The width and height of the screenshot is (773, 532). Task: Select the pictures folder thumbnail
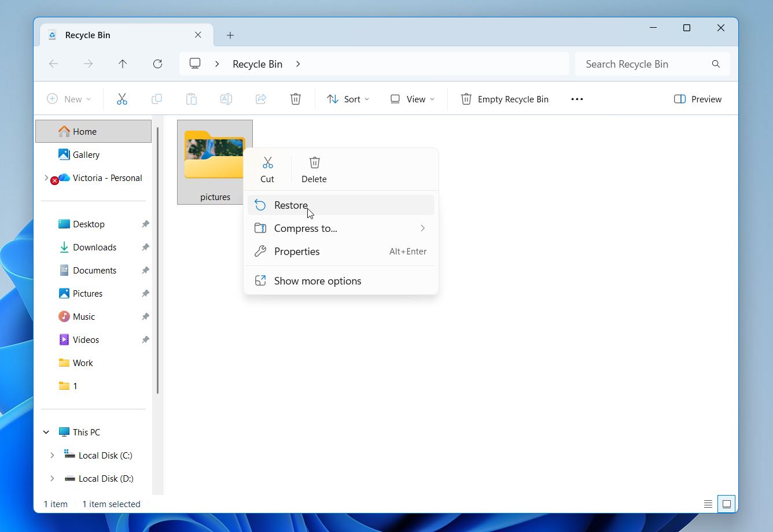[x=215, y=162]
